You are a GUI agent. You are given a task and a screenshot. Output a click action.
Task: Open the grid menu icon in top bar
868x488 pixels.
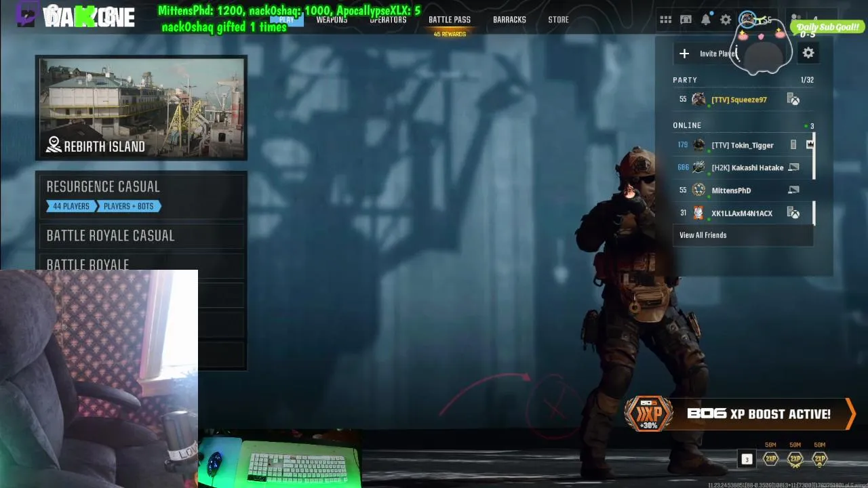pyautogui.click(x=666, y=20)
